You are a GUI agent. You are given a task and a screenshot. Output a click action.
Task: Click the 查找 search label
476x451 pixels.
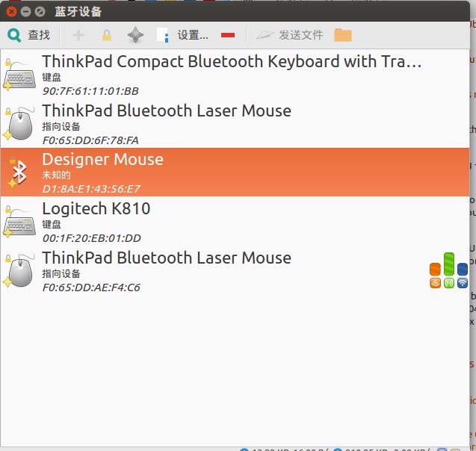tap(39, 35)
